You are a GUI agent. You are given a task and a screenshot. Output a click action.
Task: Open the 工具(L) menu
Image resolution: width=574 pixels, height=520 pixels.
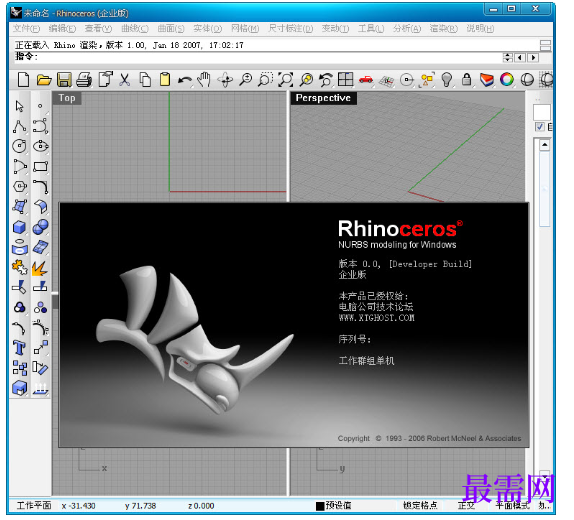click(371, 28)
